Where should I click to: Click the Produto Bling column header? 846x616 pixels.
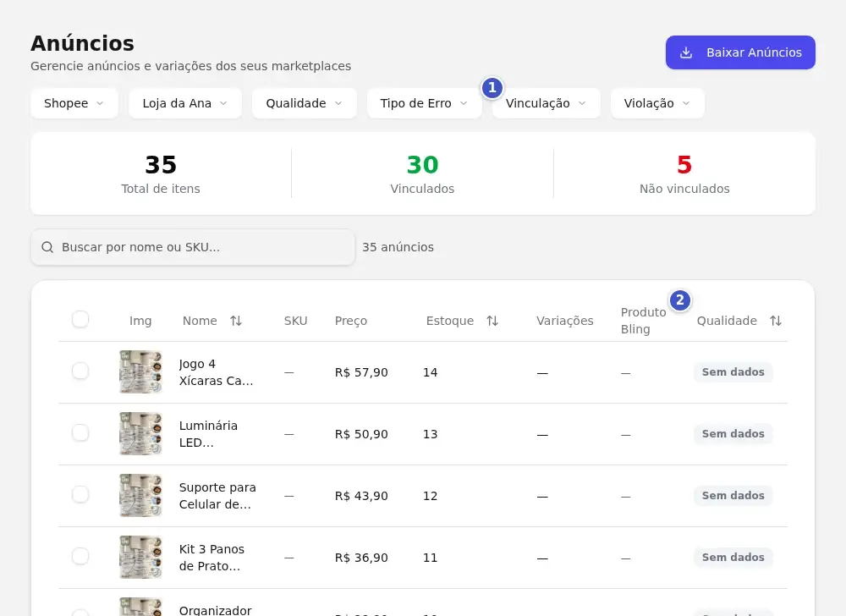[643, 321]
